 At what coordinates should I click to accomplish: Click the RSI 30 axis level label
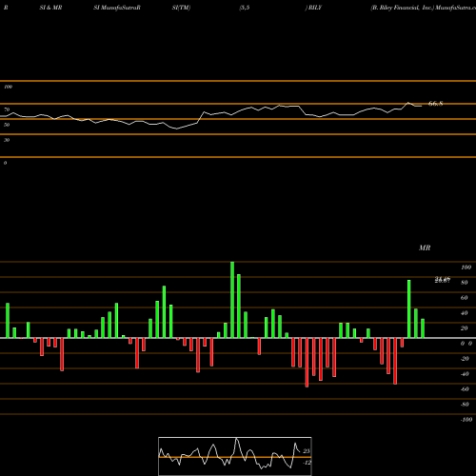(7, 140)
